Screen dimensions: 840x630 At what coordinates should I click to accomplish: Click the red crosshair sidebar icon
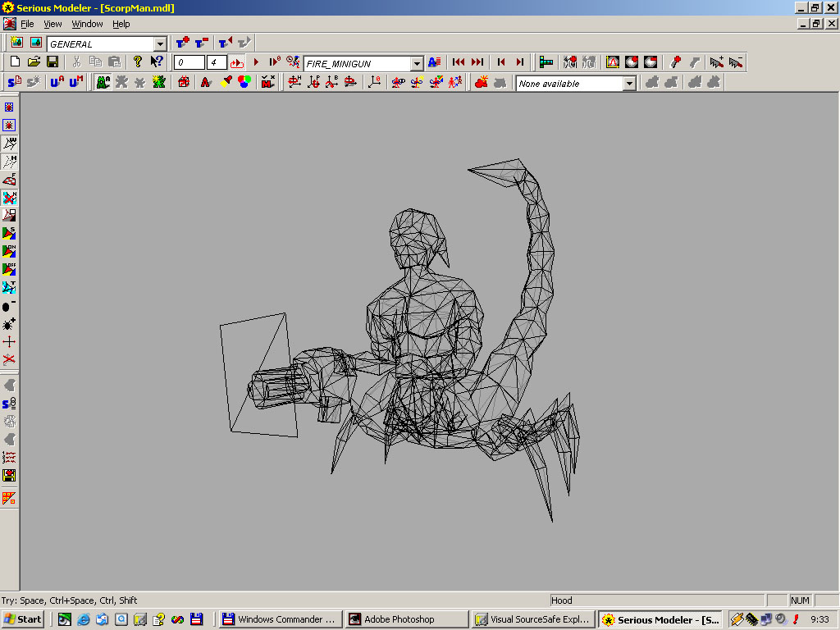9,341
